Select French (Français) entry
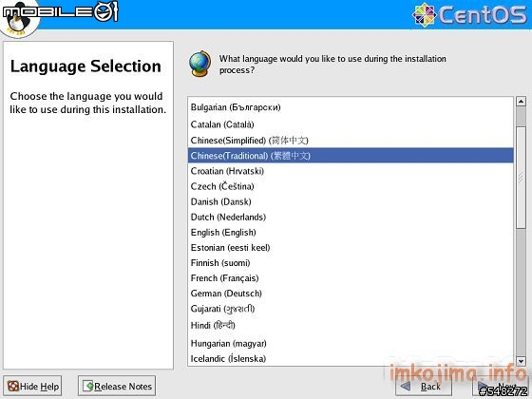 click(x=351, y=278)
